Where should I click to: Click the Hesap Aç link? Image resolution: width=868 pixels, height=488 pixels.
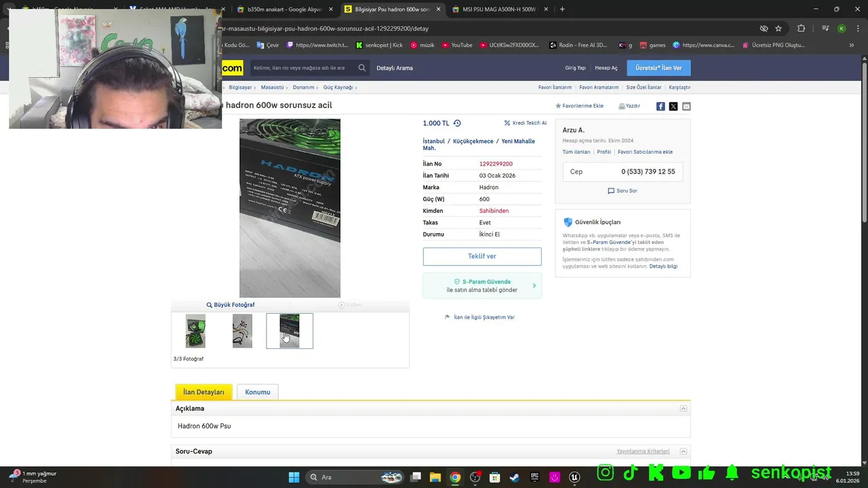606,68
